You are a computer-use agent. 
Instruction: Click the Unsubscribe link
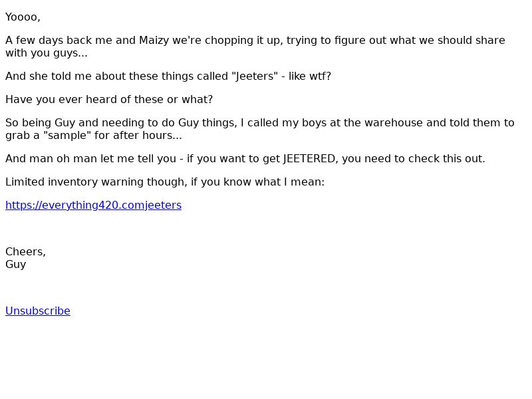[38, 311]
